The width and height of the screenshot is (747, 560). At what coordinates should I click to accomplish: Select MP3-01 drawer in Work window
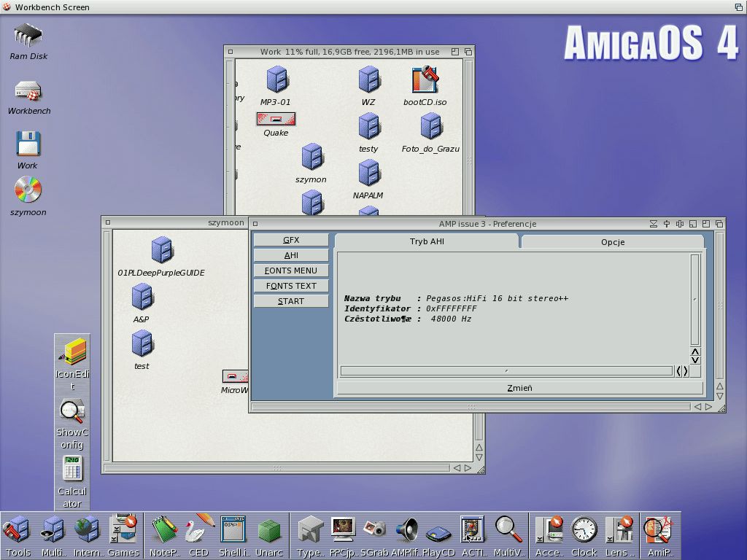[276, 86]
